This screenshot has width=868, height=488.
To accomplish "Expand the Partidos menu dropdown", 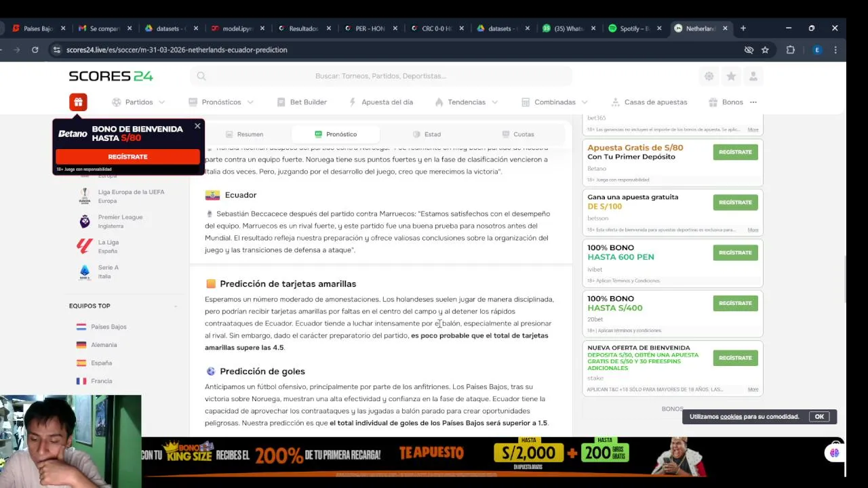I will tap(138, 102).
